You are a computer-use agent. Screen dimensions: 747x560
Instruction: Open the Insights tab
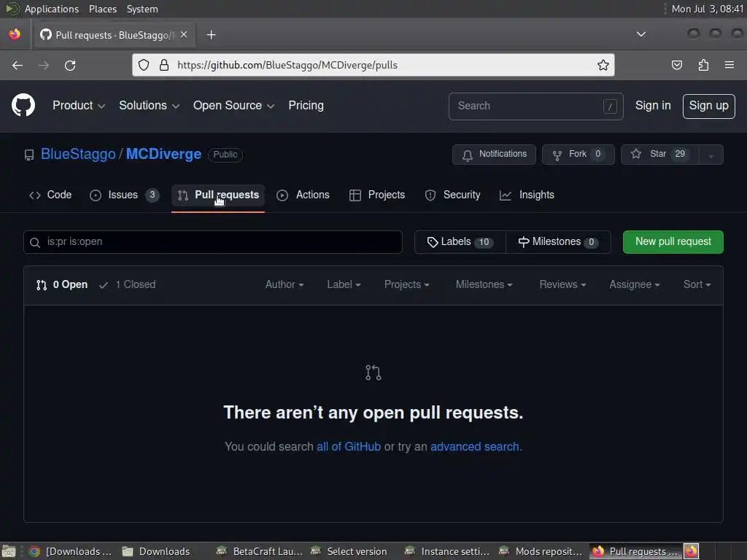pos(527,195)
